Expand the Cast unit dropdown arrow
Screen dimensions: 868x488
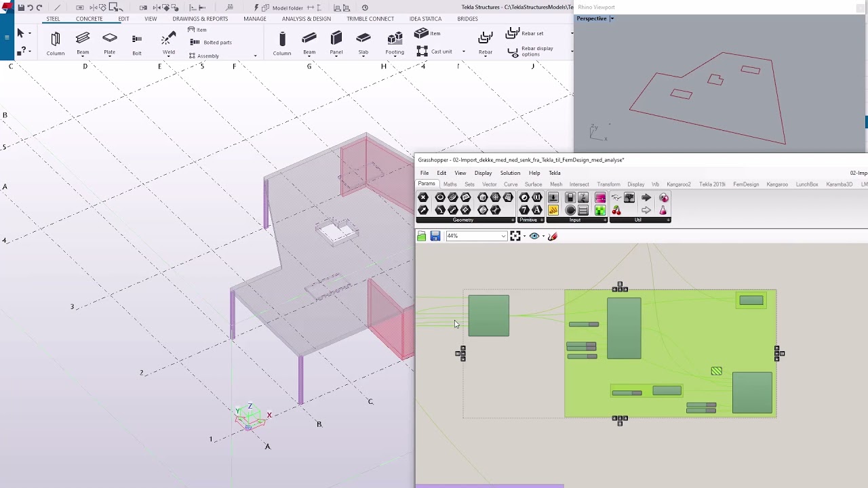click(x=464, y=52)
